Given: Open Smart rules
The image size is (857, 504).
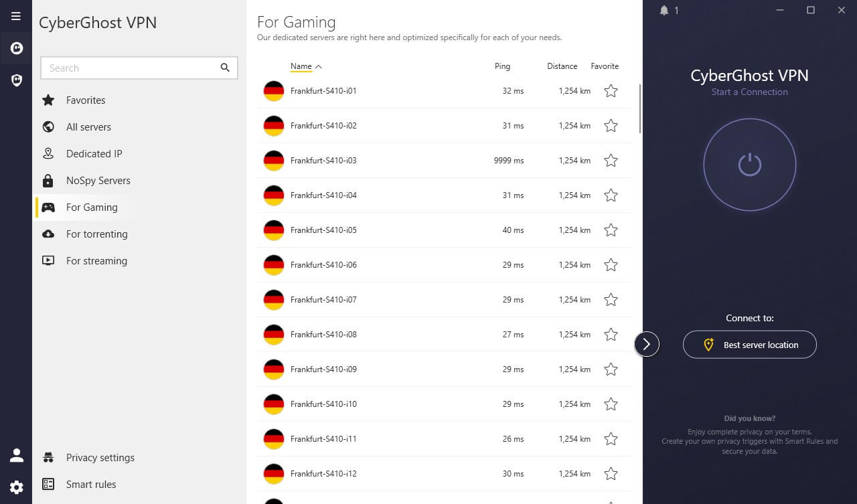Looking at the screenshot, I should [x=91, y=485].
